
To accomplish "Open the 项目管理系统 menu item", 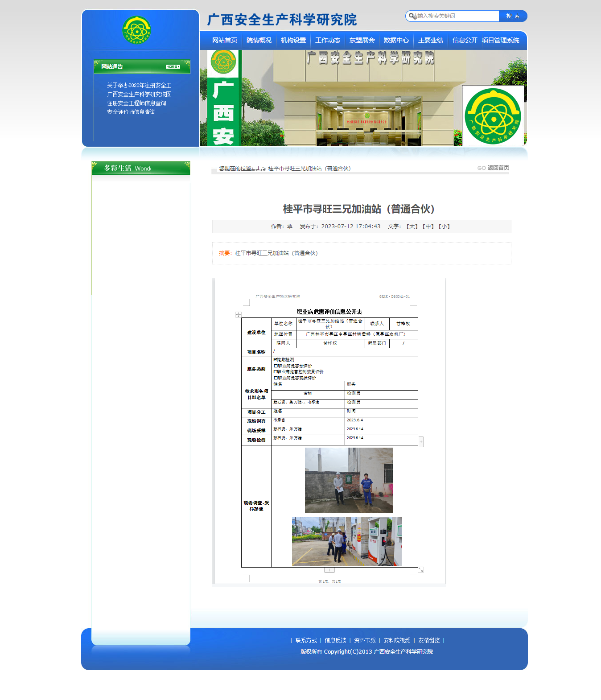I will 501,40.
